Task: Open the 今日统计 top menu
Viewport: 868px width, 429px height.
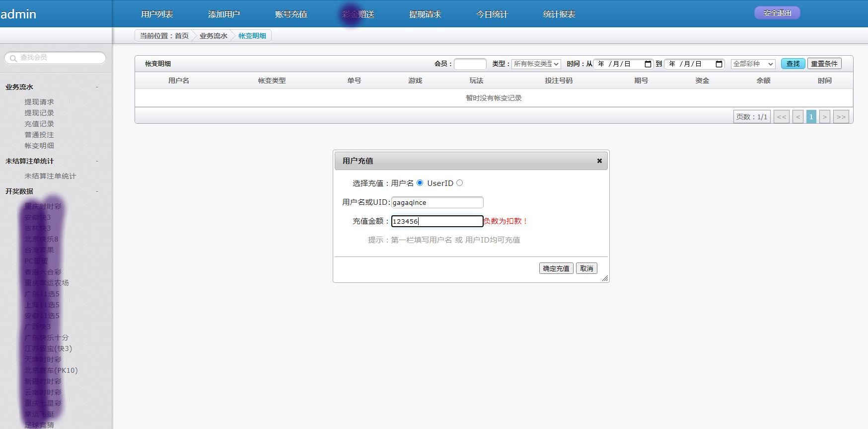Action: (x=492, y=14)
